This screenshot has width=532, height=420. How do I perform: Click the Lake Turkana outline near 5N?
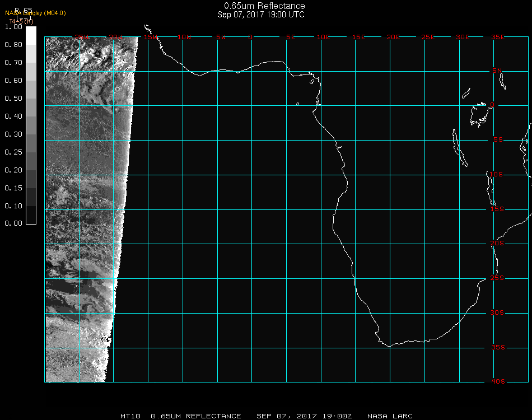502,81
